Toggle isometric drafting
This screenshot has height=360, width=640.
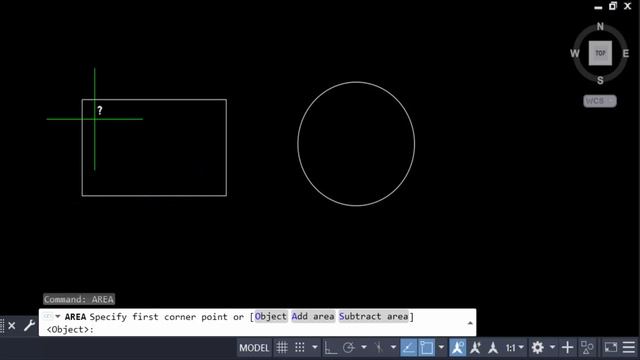coord(380,348)
